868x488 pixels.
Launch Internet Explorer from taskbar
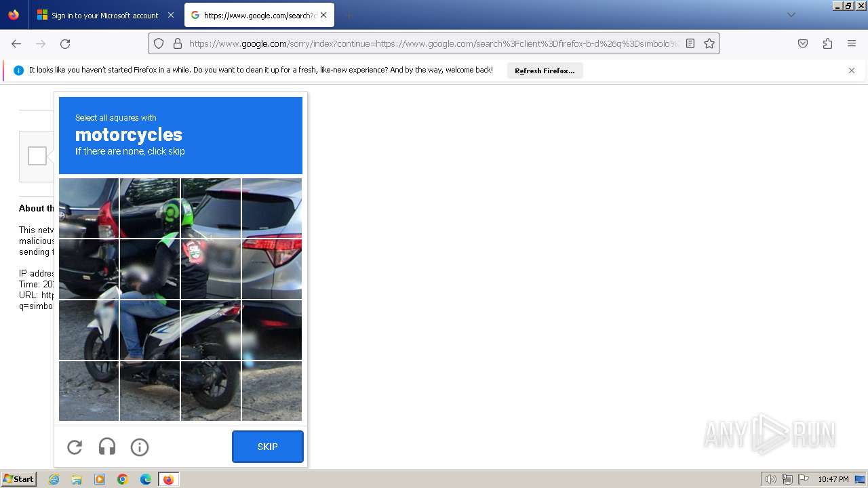54,479
